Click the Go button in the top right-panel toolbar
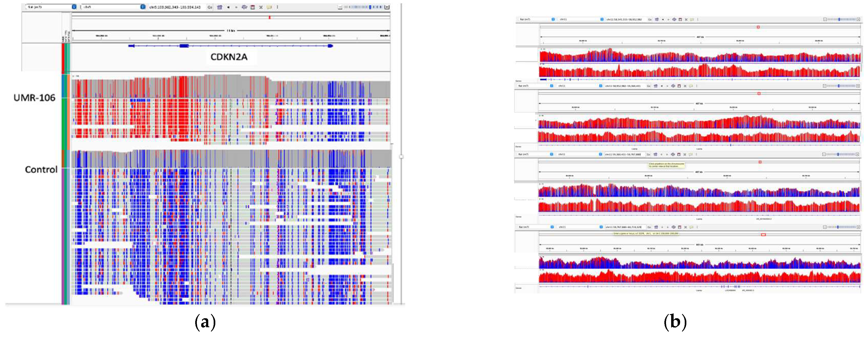The height and width of the screenshot is (337, 868). coord(650,20)
